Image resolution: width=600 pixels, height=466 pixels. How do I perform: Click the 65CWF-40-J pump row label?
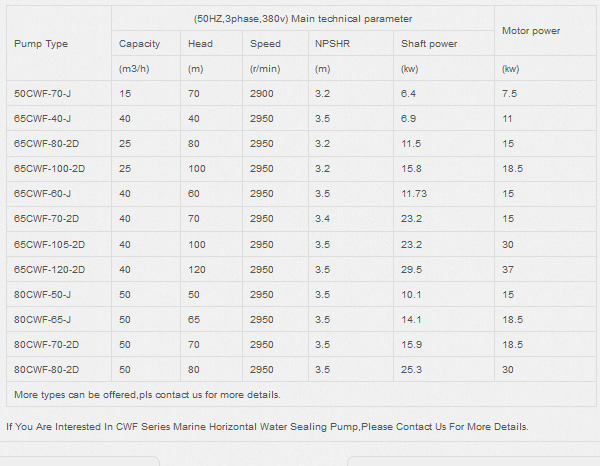click(42, 118)
